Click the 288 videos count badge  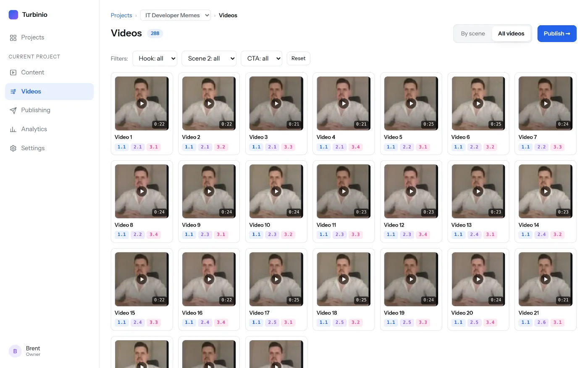click(155, 34)
